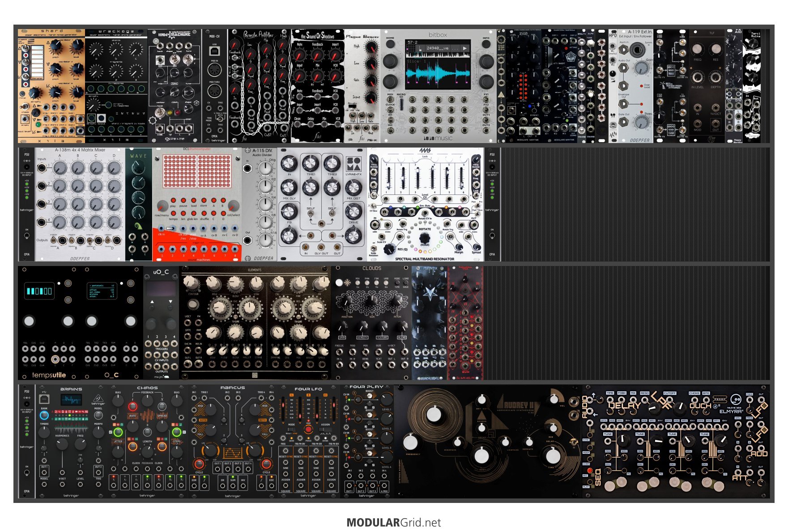Select the green WAVE module
Image resolution: width=788 pixels, height=532 pixels.
[139, 204]
